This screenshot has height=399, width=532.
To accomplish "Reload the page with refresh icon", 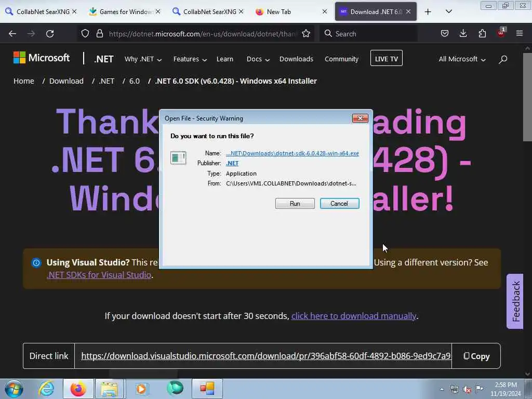I will tap(50, 34).
